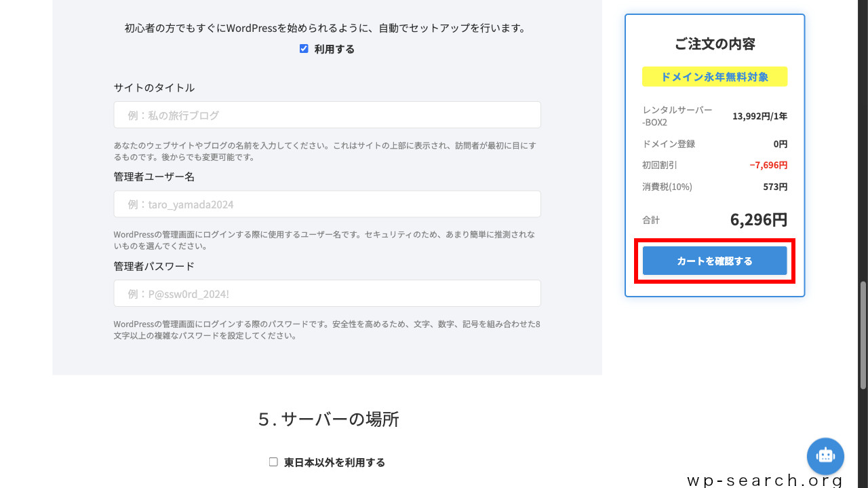Click the 消費税(10%) label
This screenshot has height=488, width=868.
coord(667,187)
